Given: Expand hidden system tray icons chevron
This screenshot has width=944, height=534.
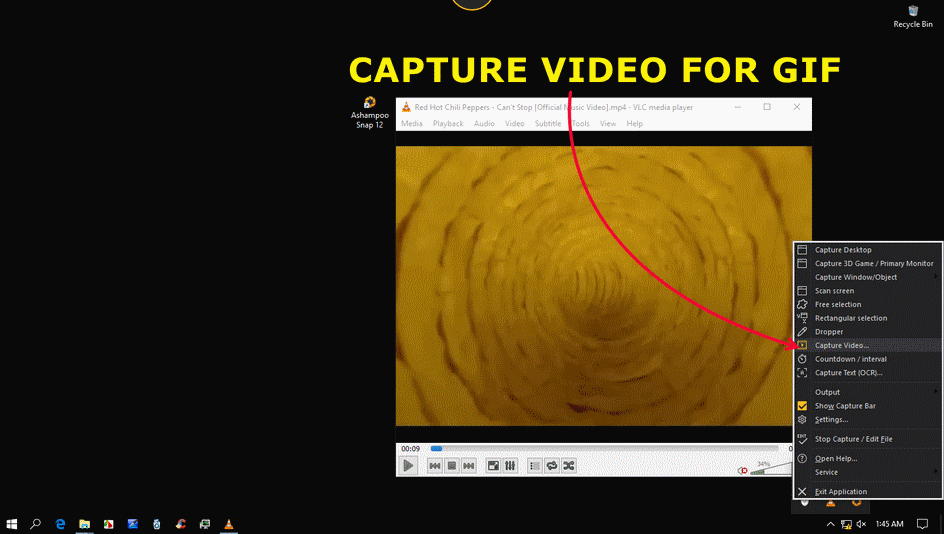Looking at the screenshot, I should tap(830, 524).
